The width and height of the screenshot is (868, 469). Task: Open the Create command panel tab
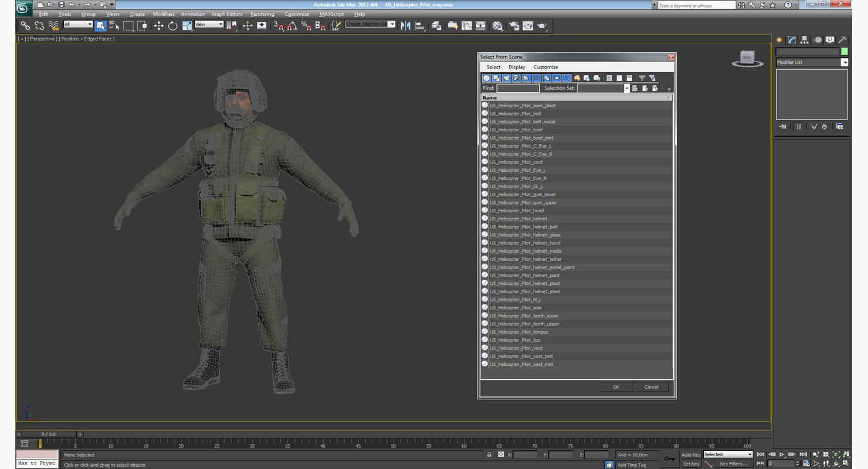(779, 40)
